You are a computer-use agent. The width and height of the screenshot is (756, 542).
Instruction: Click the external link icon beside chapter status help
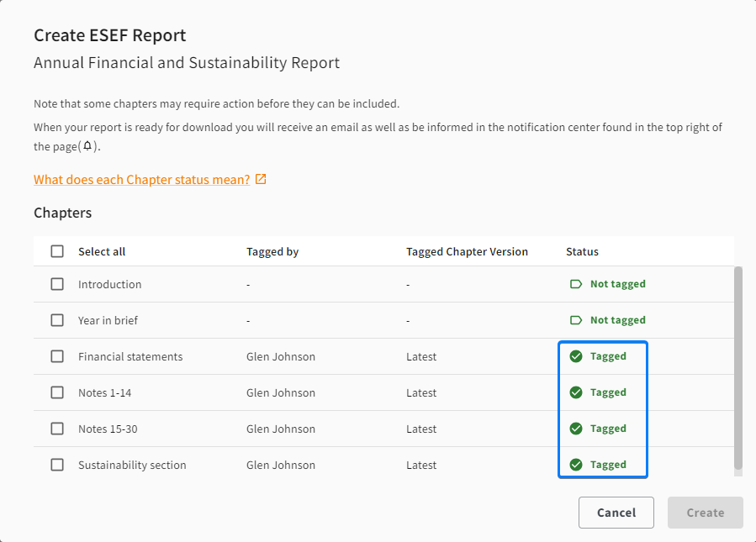(x=261, y=179)
